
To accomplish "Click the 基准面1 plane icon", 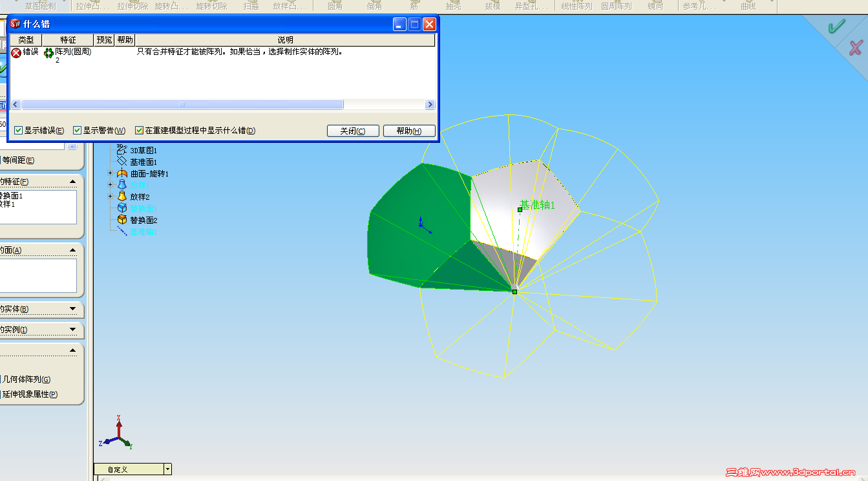I will (122, 161).
